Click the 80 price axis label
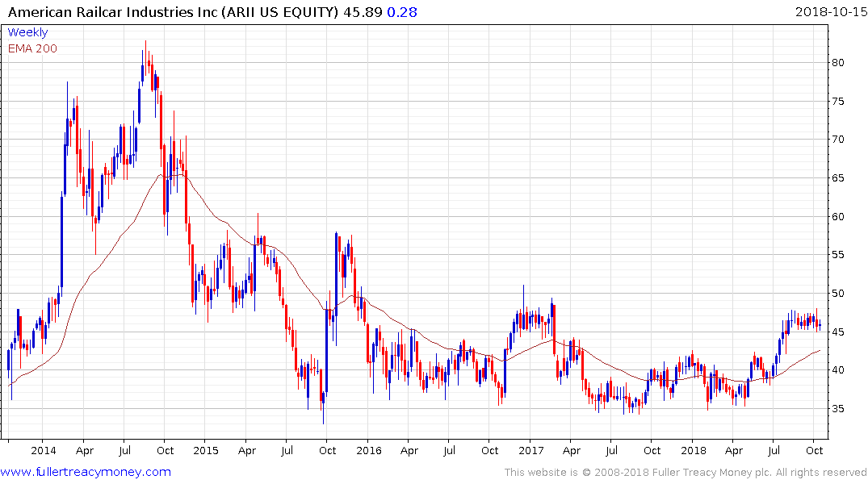 coord(838,63)
